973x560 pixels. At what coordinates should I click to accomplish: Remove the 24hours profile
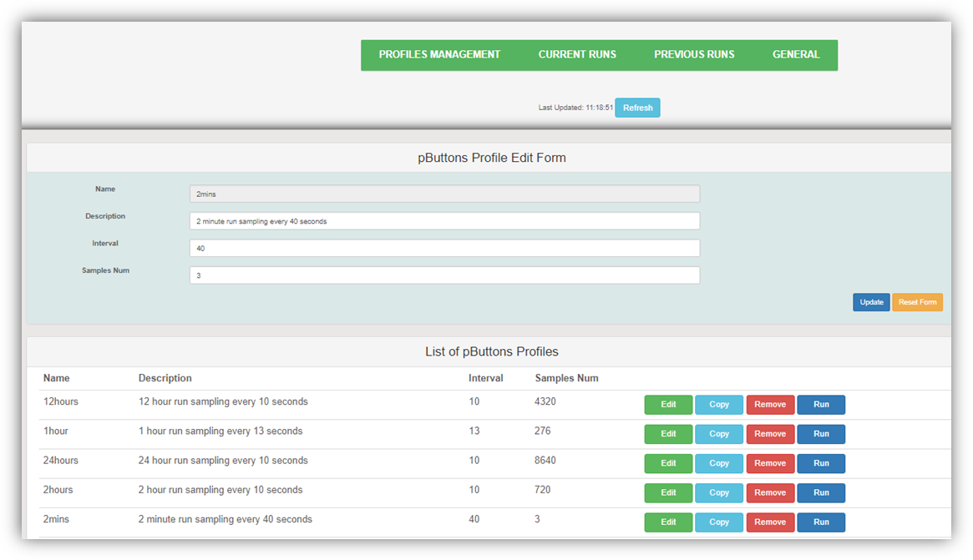770,463
